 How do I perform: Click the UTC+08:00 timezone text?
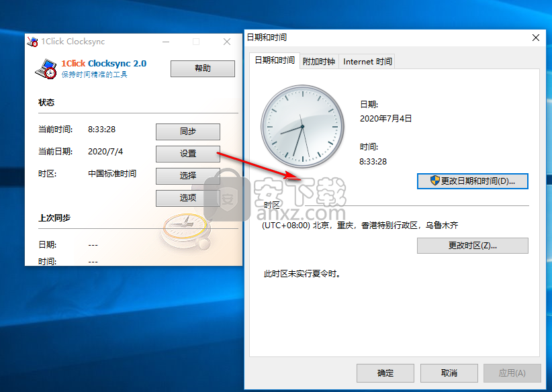[x=360, y=226]
